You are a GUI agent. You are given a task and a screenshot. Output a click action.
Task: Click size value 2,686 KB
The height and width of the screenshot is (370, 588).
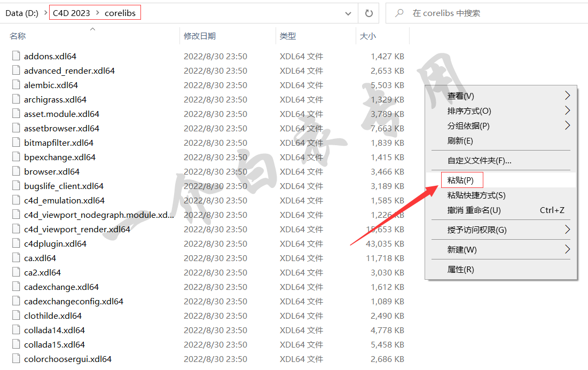(387, 359)
